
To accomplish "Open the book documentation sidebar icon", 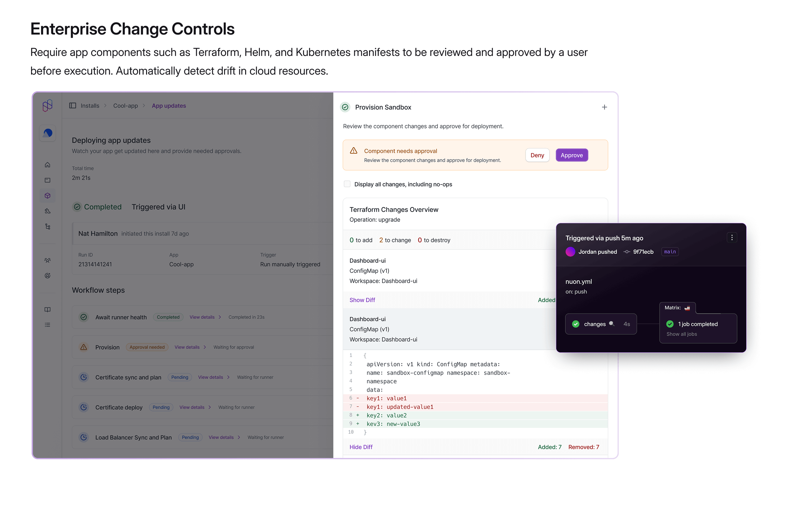I will (48, 309).
